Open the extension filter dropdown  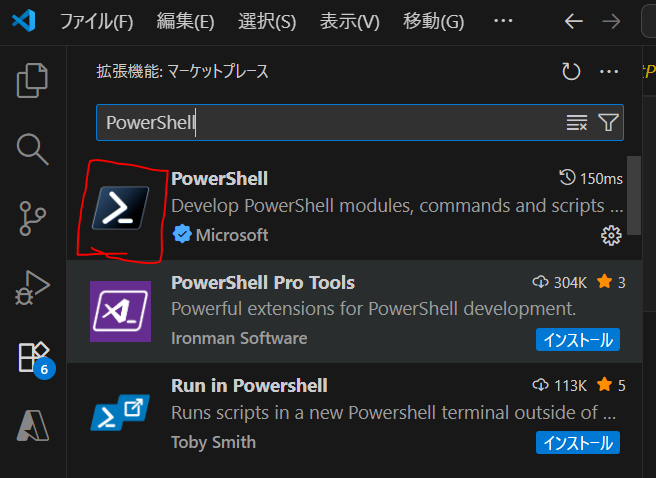click(x=608, y=123)
